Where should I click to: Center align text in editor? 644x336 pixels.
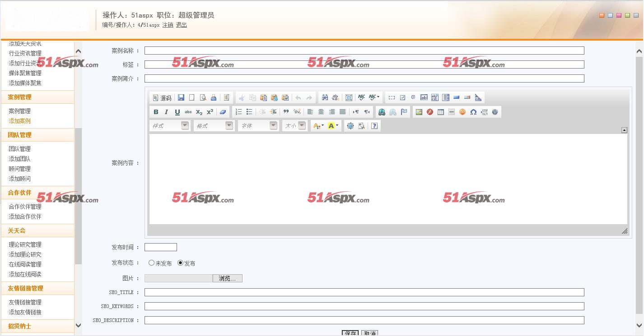tap(321, 112)
